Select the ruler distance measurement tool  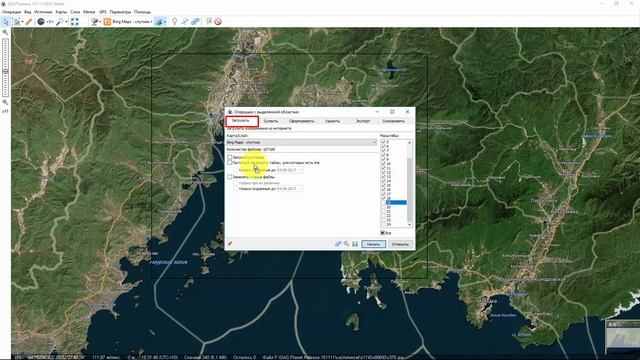(29, 22)
